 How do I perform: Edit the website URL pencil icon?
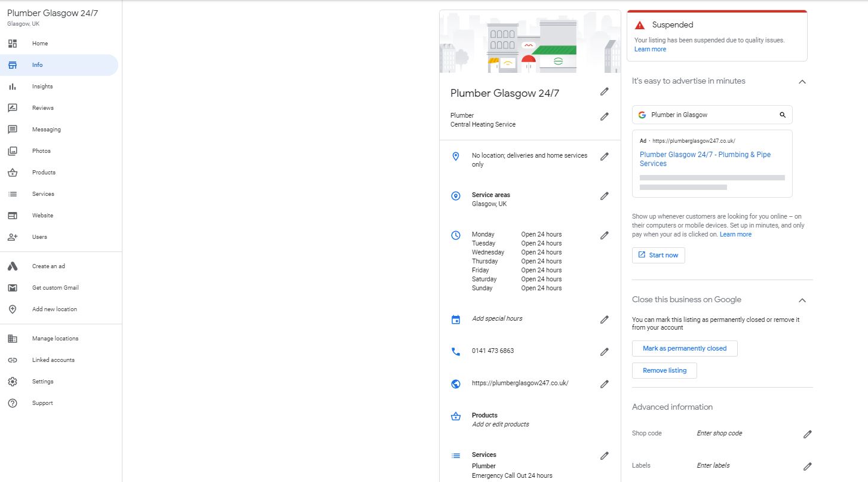605,384
